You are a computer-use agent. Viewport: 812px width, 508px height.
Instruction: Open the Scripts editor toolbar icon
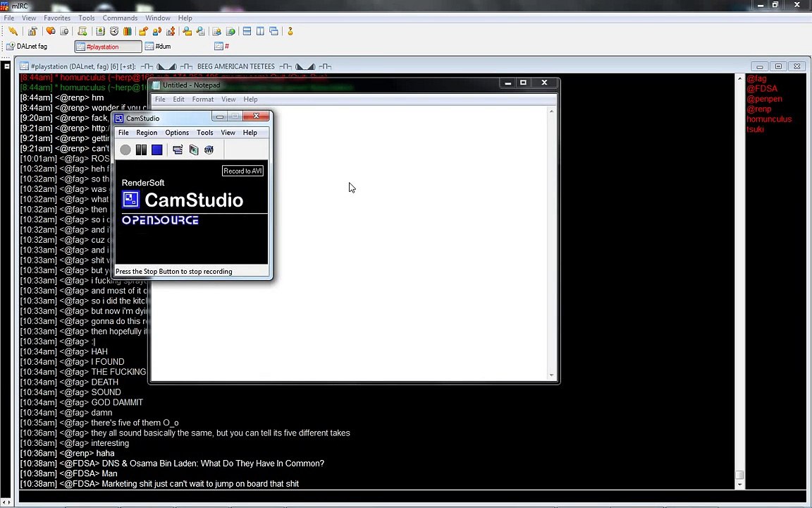(82, 32)
